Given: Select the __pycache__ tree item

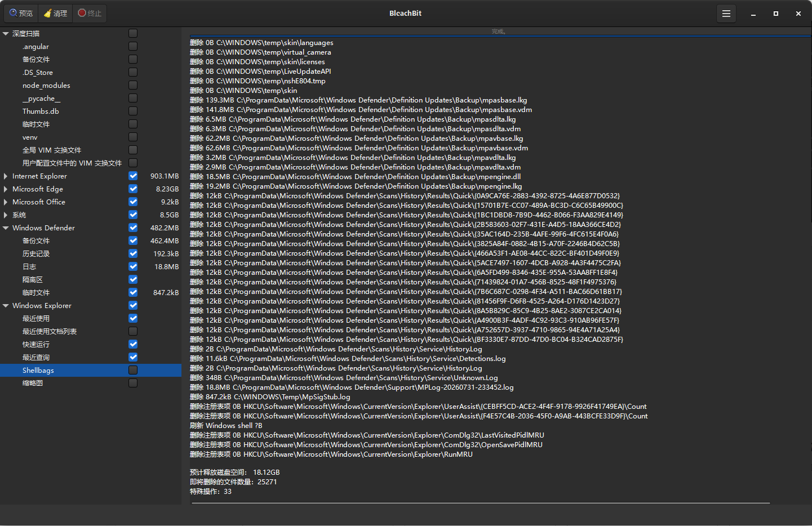Looking at the screenshot, I should point(41,99).
